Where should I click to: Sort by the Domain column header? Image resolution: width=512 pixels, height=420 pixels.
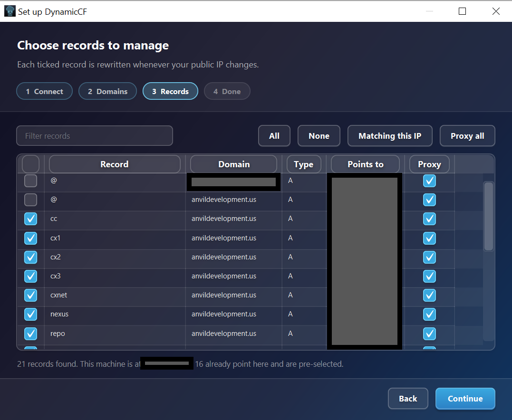pyautogui.click(x=234, y=164)
